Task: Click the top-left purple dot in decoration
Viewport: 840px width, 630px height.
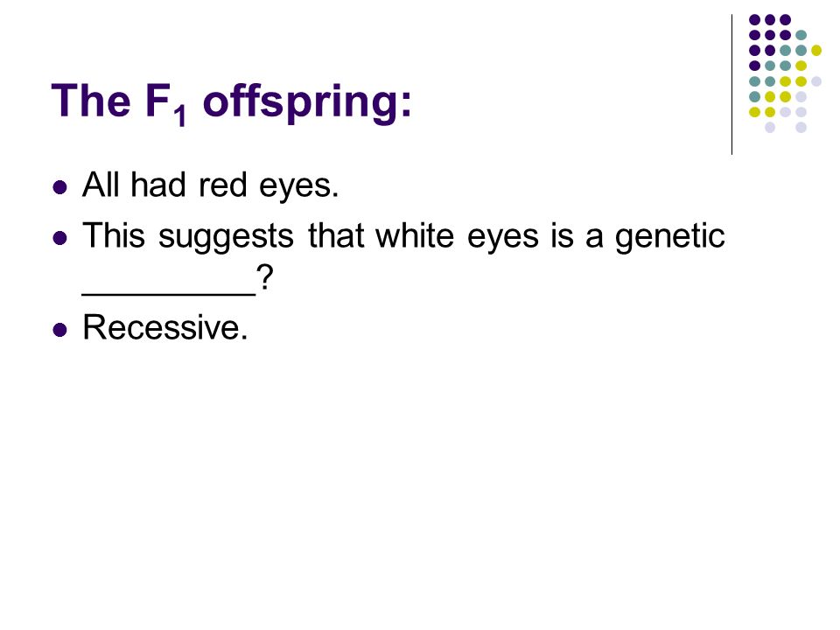Action: pos(755,20)
